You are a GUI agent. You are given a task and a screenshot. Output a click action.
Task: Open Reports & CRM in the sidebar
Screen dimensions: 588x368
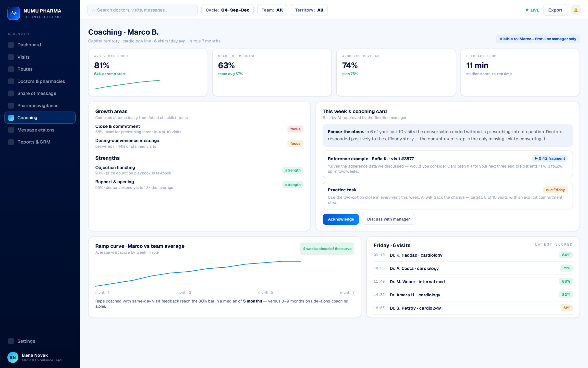(x=40, y=142)
